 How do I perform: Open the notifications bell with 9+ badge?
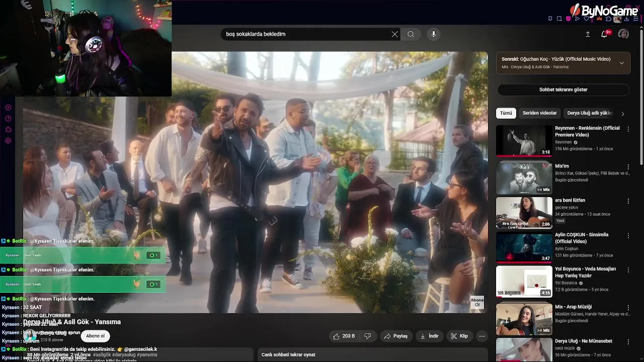click(605, 34)
